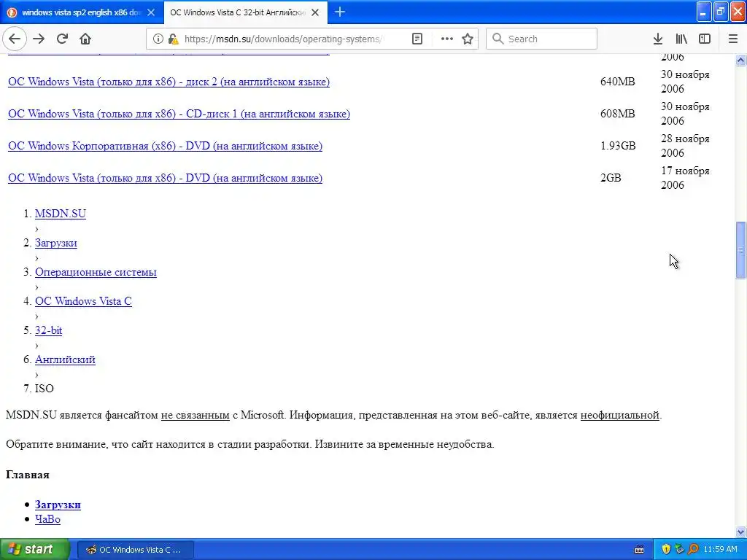
Task: Click date '17 ноября 2006'
Action: pos(685,178)
